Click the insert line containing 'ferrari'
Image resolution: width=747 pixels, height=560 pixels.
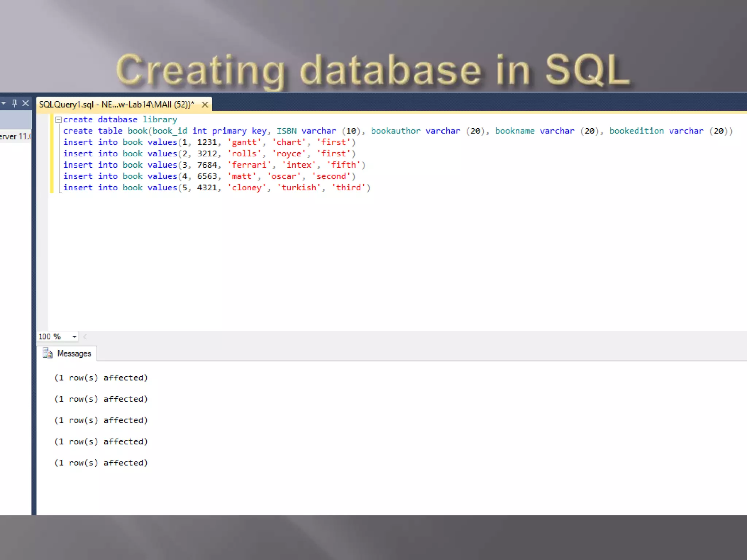click(x=214, y=165)
